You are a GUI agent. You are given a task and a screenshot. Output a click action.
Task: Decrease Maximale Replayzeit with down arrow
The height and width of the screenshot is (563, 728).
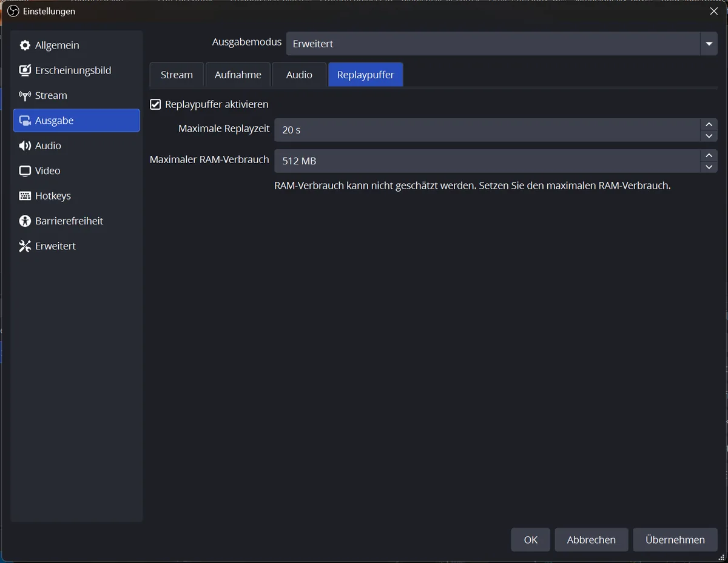(709, 136)
